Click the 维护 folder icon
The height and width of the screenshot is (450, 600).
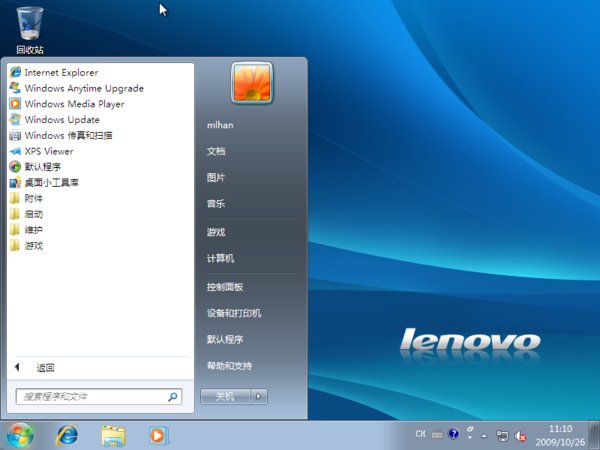[x=15, y=230]
